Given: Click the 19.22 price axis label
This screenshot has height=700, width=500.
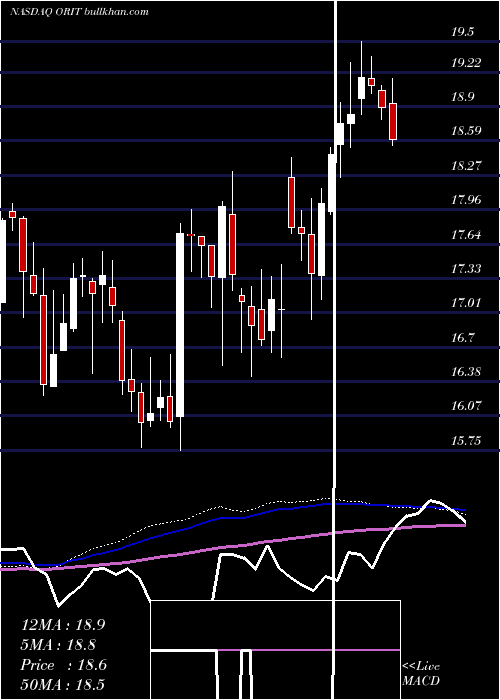Looking at the screenshot, I should coord(466,63).
